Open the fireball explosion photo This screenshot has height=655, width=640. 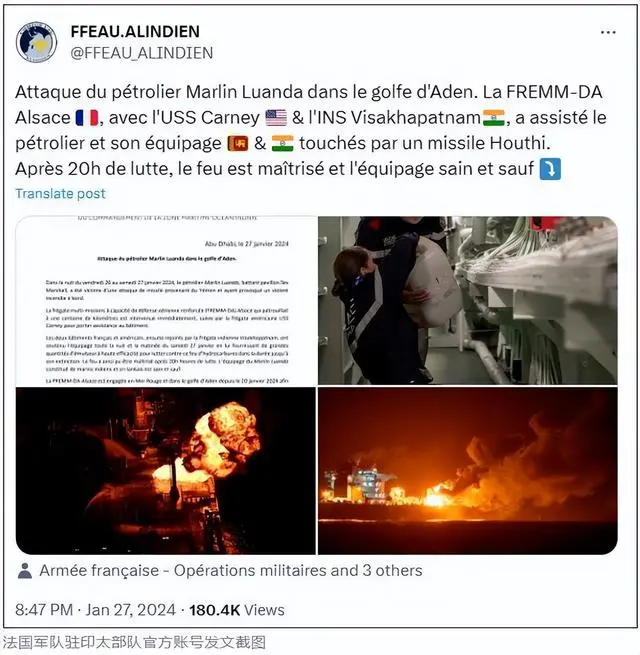point(166,471)
